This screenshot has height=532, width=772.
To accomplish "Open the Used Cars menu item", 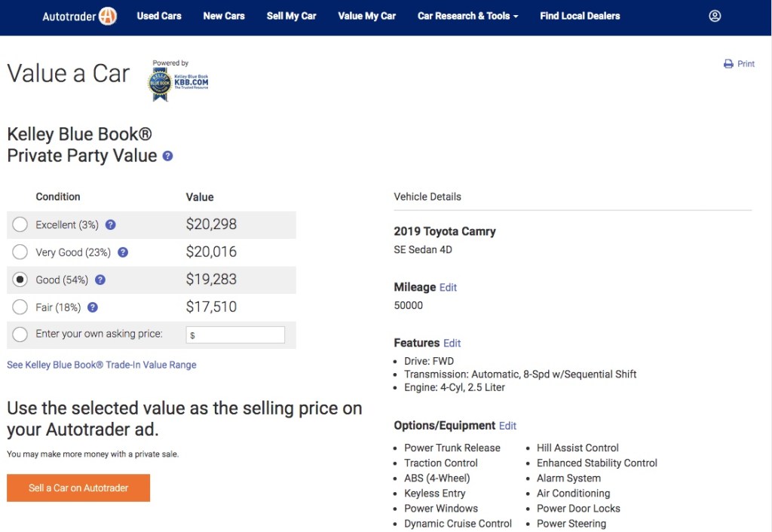I will (x=159, y=15).
